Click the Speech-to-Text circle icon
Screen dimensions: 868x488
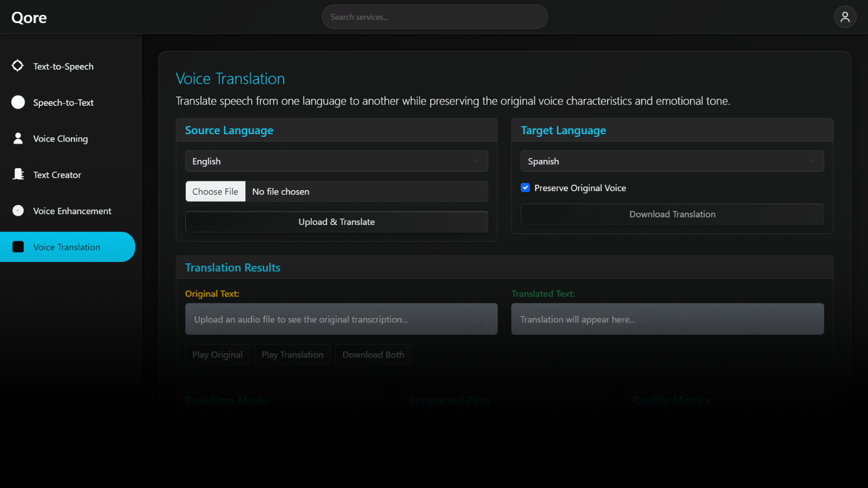coord(18,103)
